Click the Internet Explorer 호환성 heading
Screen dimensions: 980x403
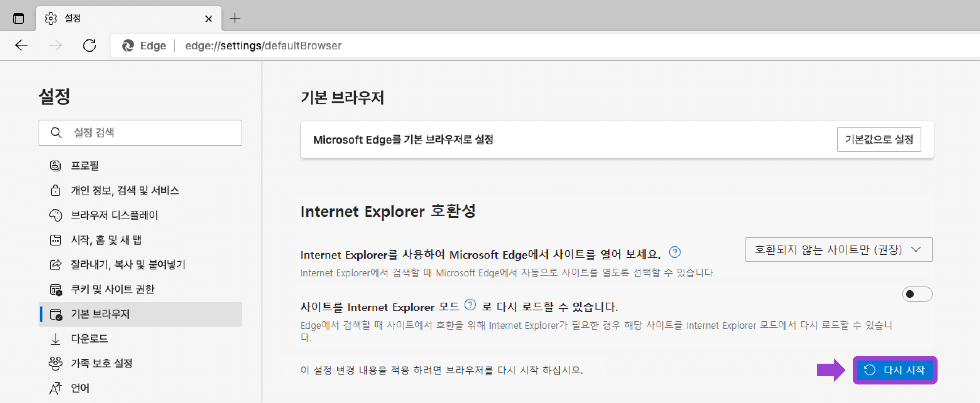[388, 211]
